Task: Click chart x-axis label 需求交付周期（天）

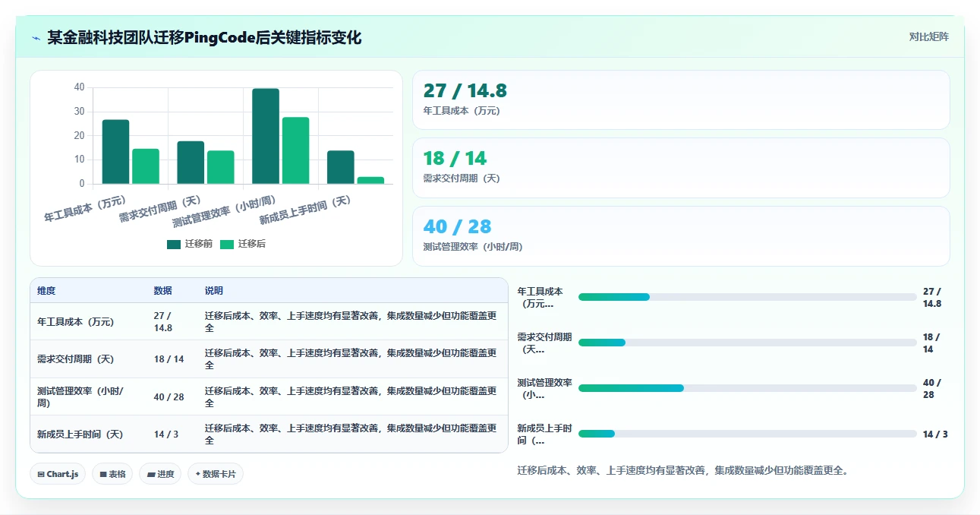Action: coord(160,209)
